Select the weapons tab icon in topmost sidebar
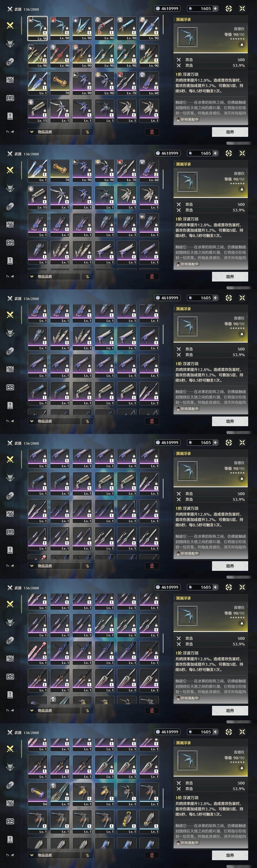Screen dimensions: 257x868 point(10,26)
